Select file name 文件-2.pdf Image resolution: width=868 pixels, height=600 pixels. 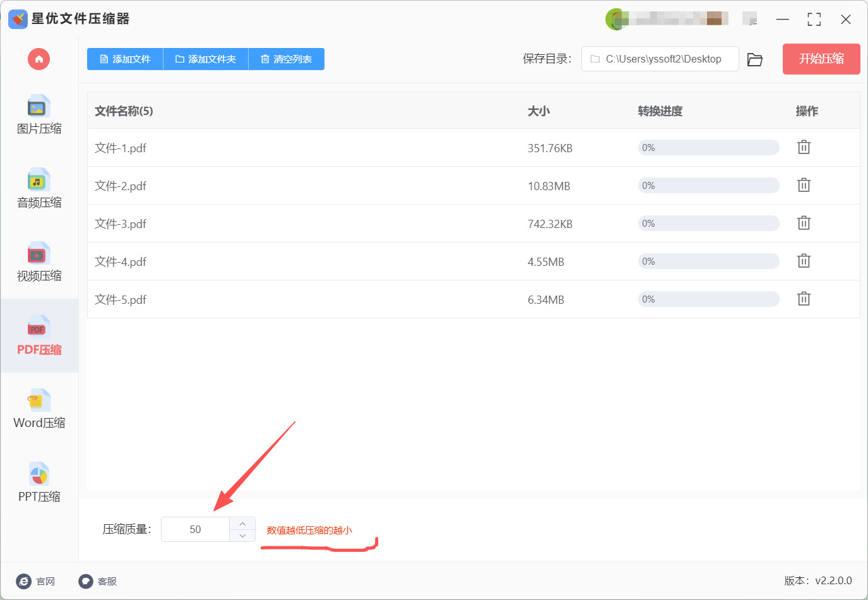(x=121, y=186)
